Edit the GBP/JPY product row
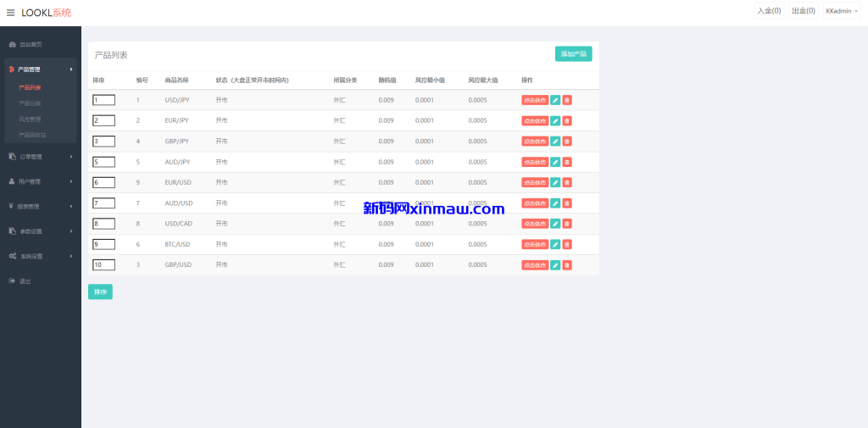This screenshot has width=868, height=428. pyautogui.click(x=555, y=142)
